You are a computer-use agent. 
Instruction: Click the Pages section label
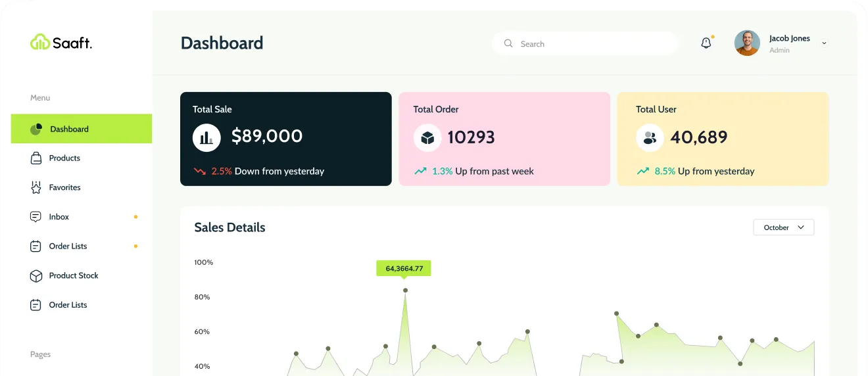pyautogui.click(x=40, y=354)
